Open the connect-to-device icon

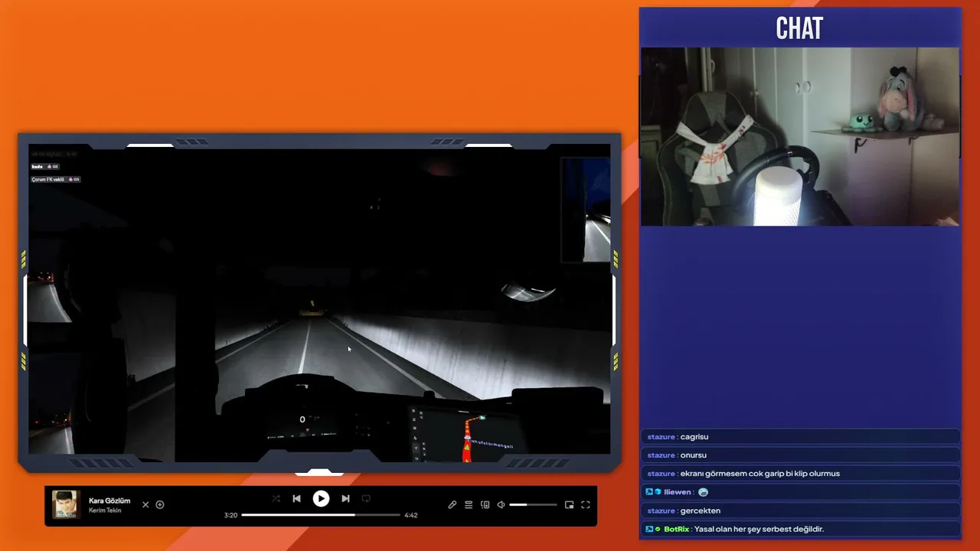point(485,505)
